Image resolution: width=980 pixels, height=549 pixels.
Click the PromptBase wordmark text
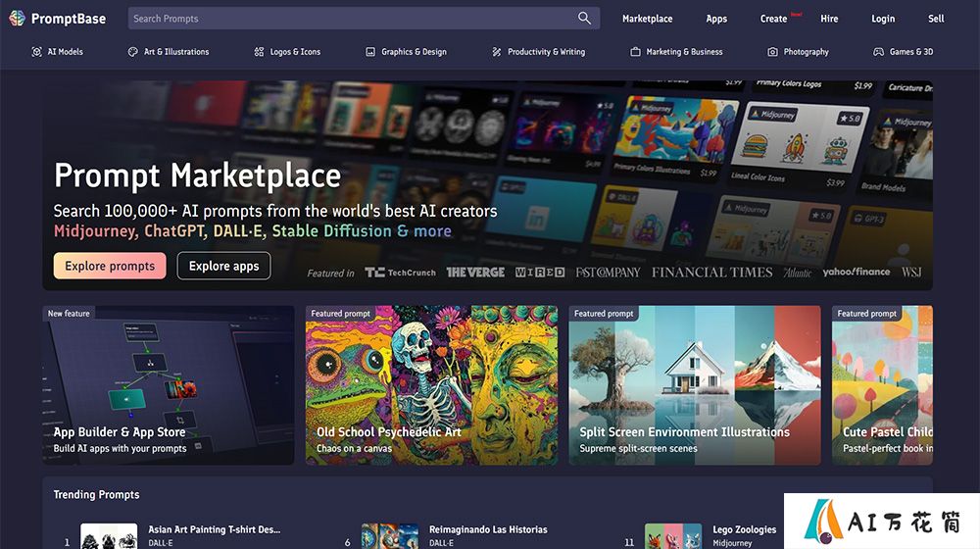tap(69, 19)
